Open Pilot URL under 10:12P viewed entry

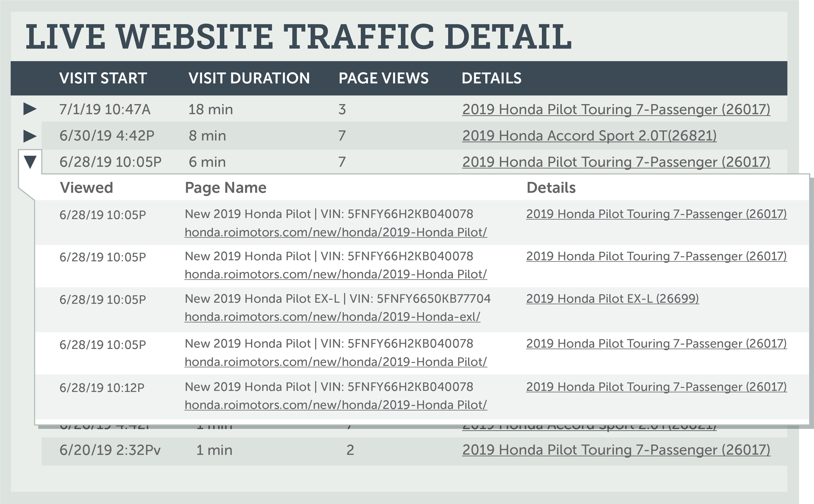(336, 405)
